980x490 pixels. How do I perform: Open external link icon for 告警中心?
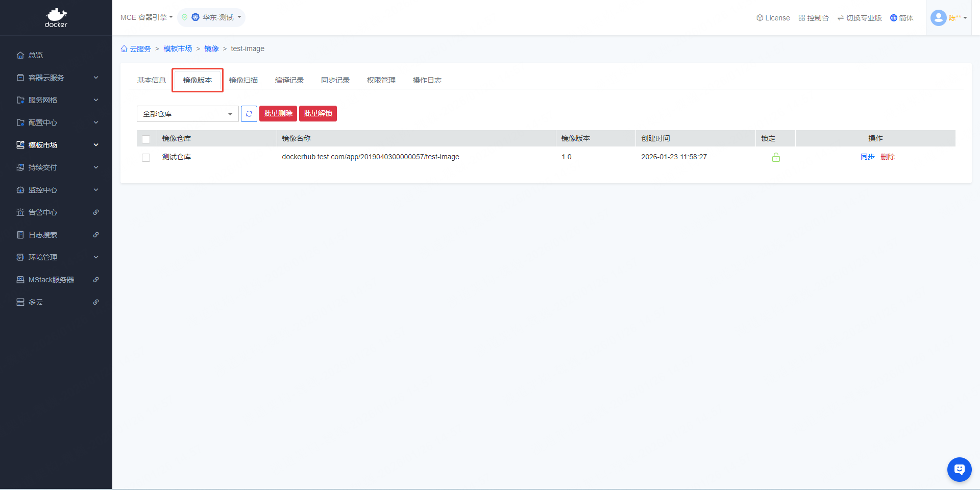click(96, 212)
